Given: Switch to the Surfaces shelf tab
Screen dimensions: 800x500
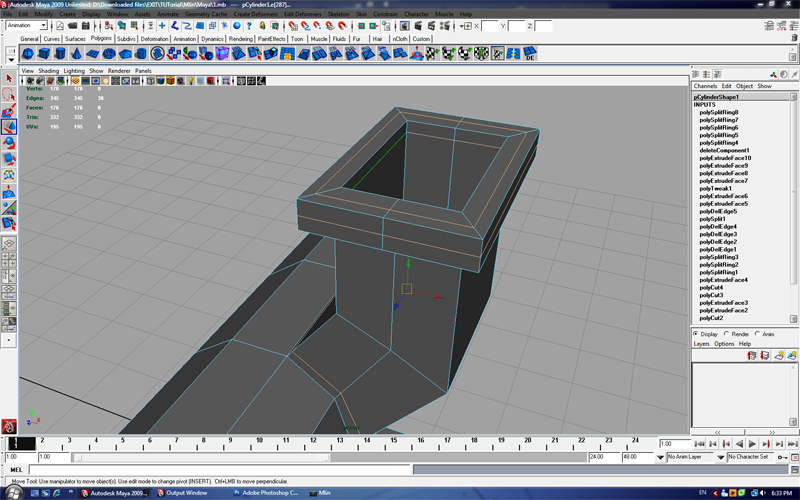Looking at the screenshot, I should pyautogui.click(x=75, y=38).
